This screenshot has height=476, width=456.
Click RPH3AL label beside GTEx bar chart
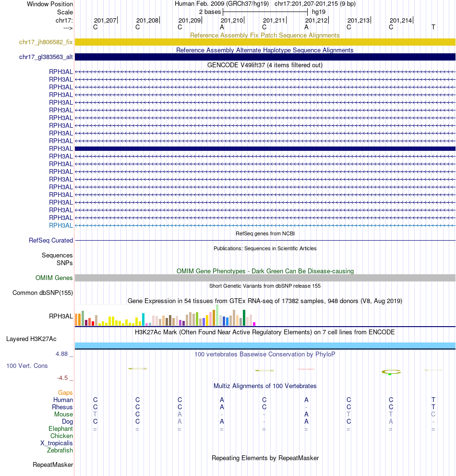[x=61, y=316]
